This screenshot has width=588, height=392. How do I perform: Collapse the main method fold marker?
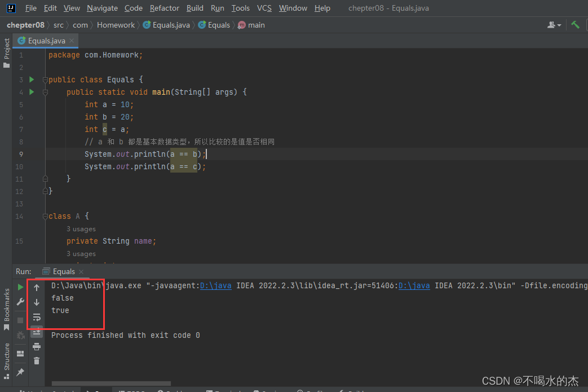pyautogui.click(x=45, y=92)
